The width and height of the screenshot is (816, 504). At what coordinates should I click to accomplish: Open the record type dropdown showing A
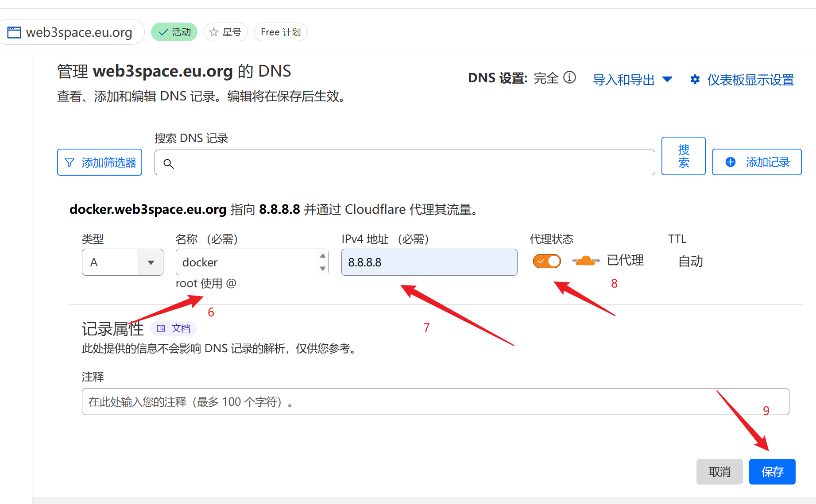coord(150,262)
